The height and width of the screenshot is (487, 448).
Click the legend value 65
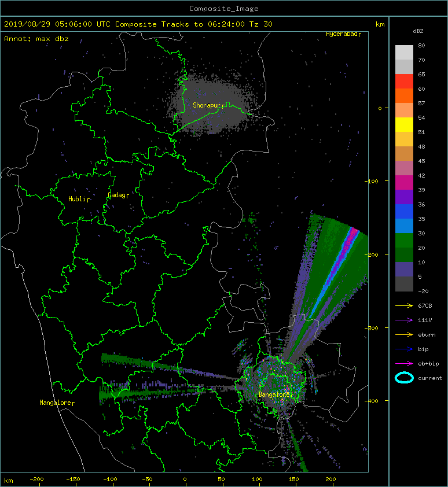tap(421, 74)
